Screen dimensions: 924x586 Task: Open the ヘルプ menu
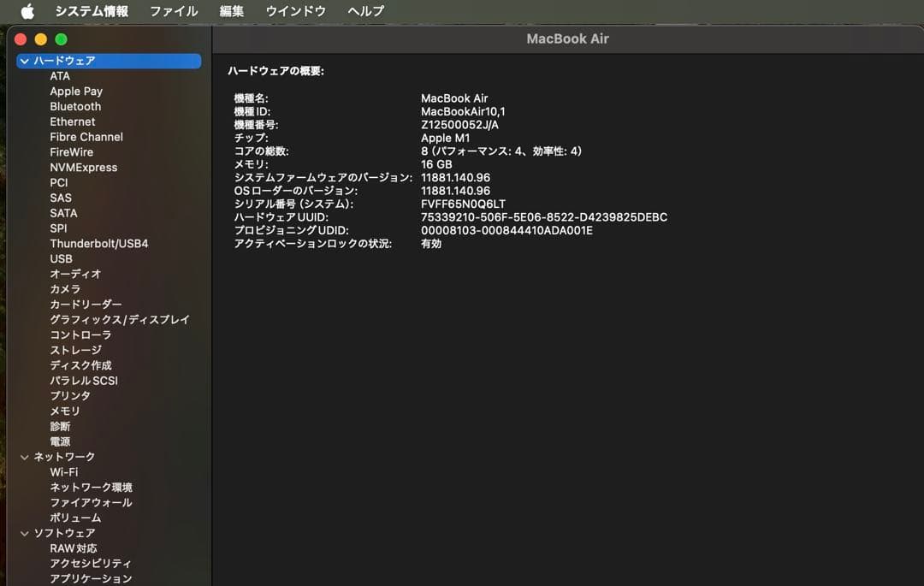(364, 11)
